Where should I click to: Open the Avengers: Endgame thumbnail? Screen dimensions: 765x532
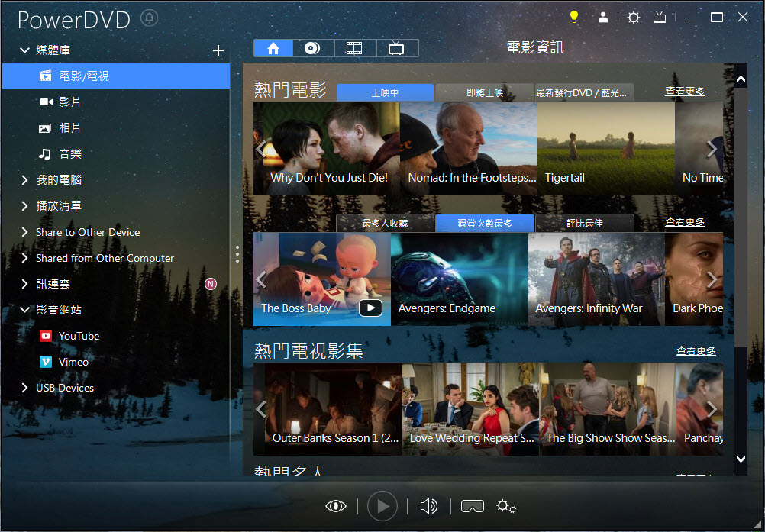[x=459, y=279]
